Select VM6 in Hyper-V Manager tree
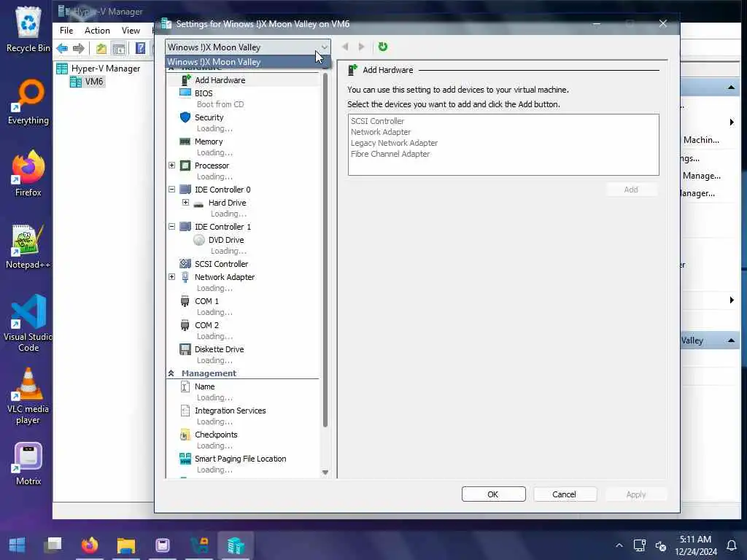 [94, 82]
